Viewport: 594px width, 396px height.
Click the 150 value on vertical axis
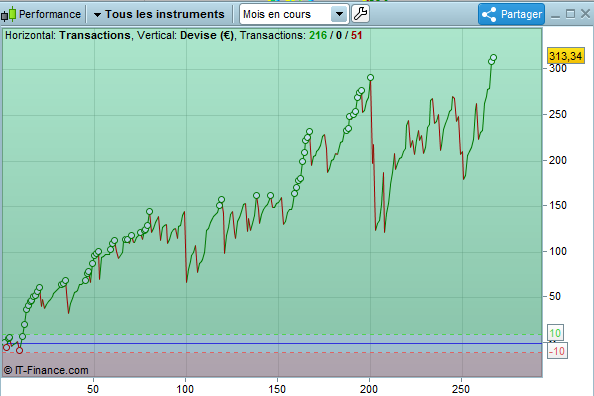[x=558, y=206]
